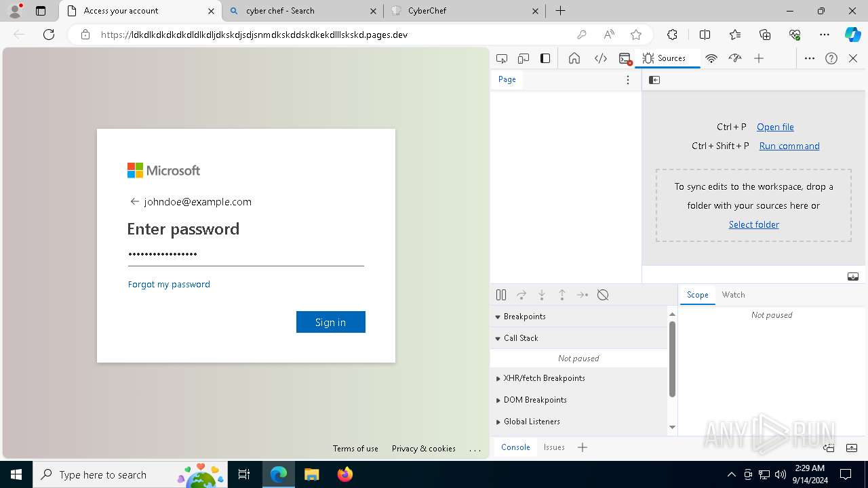The width and height of the screenshot is (868, 488).
Task: Switch to the Watch tab
Action: [733, 295]
